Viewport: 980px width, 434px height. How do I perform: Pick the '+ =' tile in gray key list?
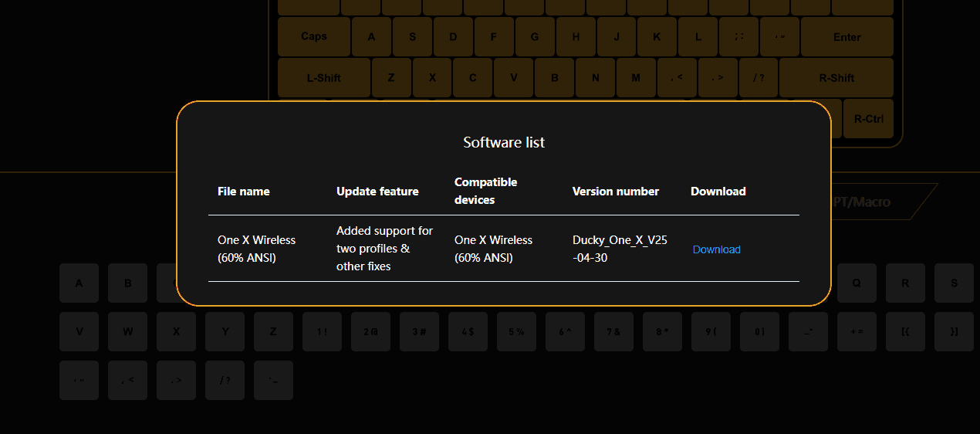click(x=857, y=331)
